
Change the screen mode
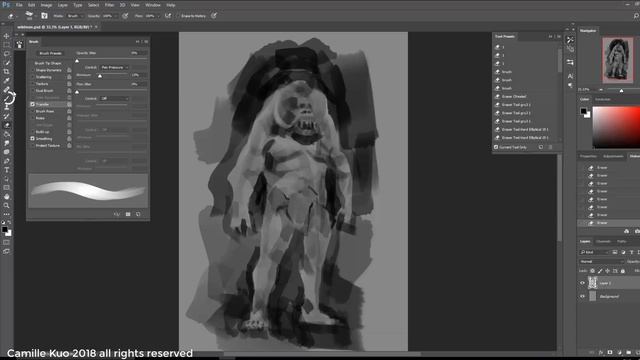click(x=7, y=251)
